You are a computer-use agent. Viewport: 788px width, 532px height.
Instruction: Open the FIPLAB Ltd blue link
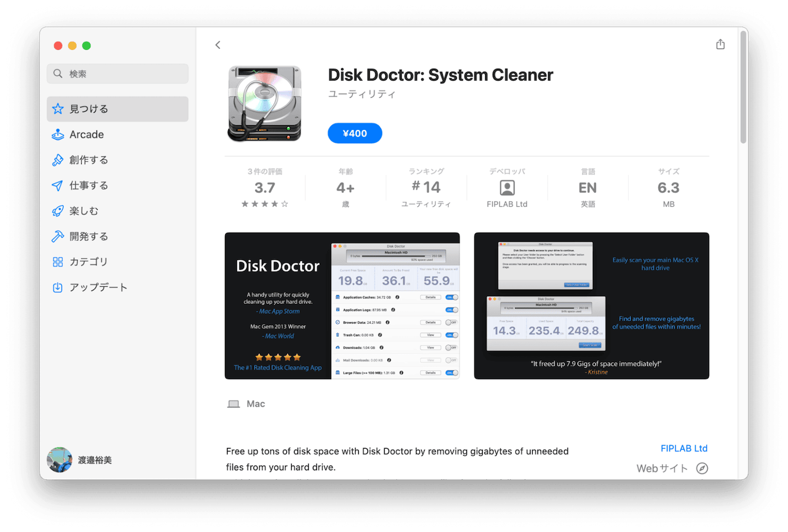pos(684,448)
